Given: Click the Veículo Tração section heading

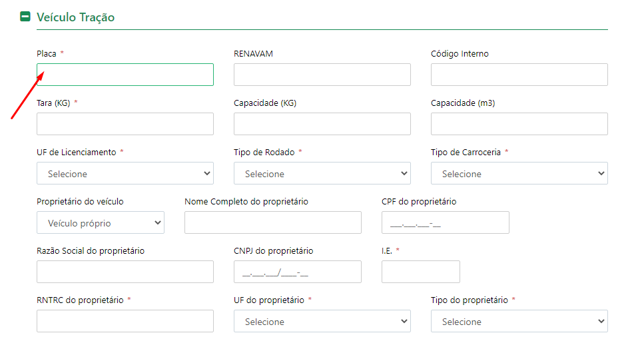Looking at the screenshot, I should tap(75, 17).
